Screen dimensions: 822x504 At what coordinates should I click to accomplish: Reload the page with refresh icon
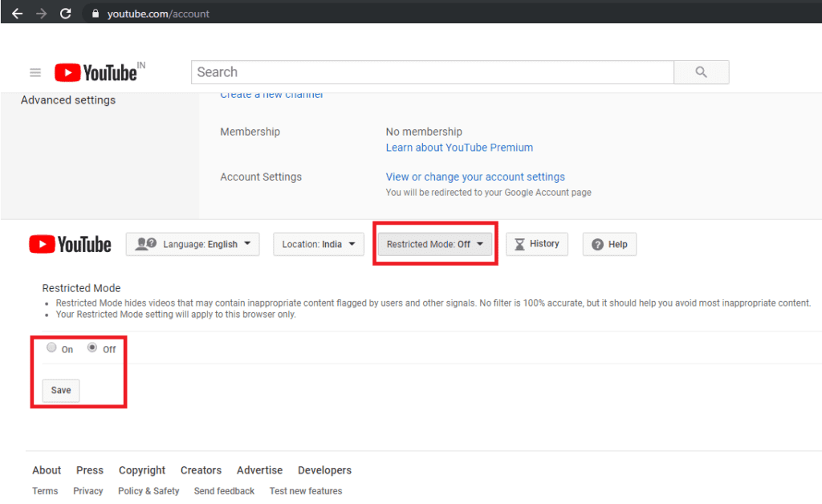point(66,14)
